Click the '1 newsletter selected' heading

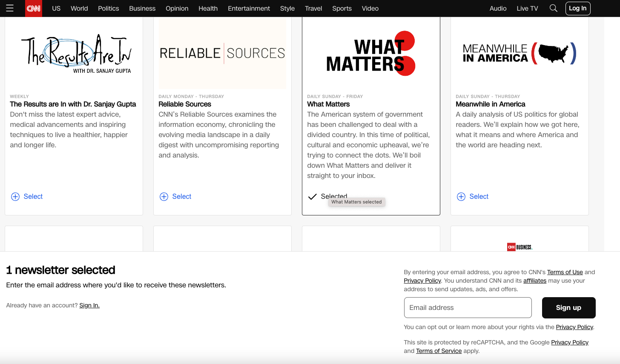click(60, 270)
